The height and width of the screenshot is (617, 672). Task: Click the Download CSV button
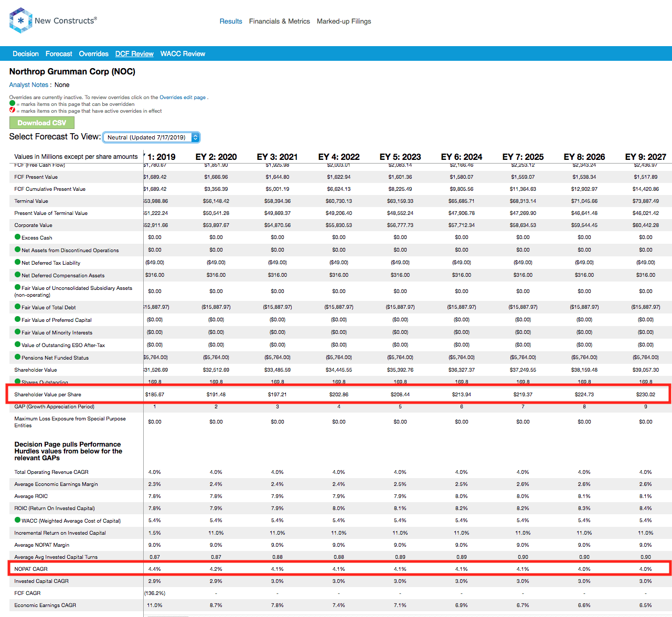[x=42, y=123]
